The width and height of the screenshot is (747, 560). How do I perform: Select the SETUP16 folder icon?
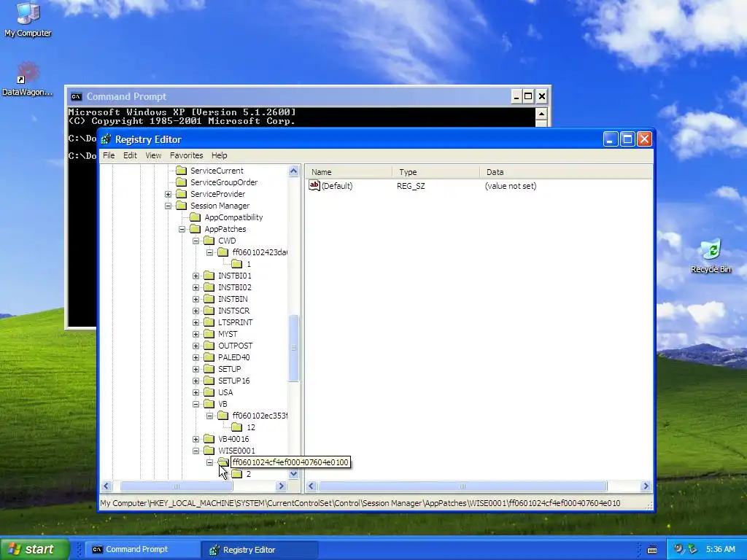(x=209, y=381)
